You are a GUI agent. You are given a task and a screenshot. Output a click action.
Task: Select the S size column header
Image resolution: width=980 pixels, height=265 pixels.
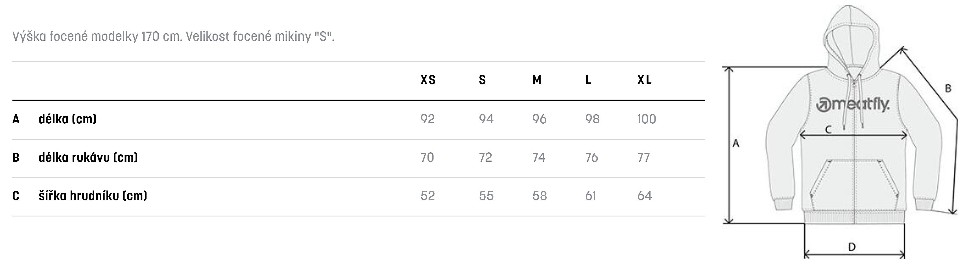point(483,80)
